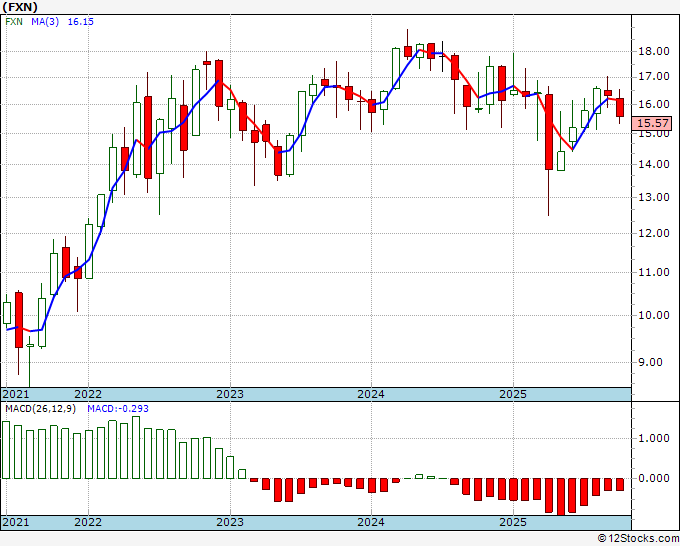Click 2022 on the price chart timeline
Image resolution: width=680 pixels, height=546 pixels.
(88, 394)
